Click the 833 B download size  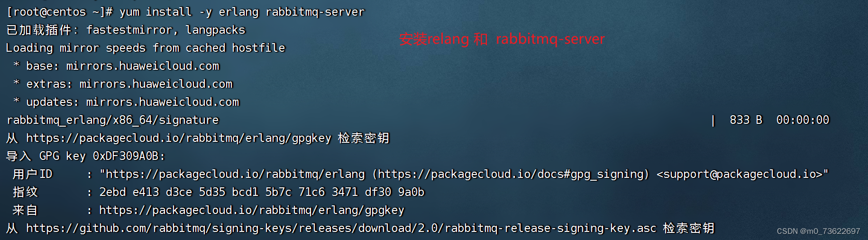coord(746,120)
